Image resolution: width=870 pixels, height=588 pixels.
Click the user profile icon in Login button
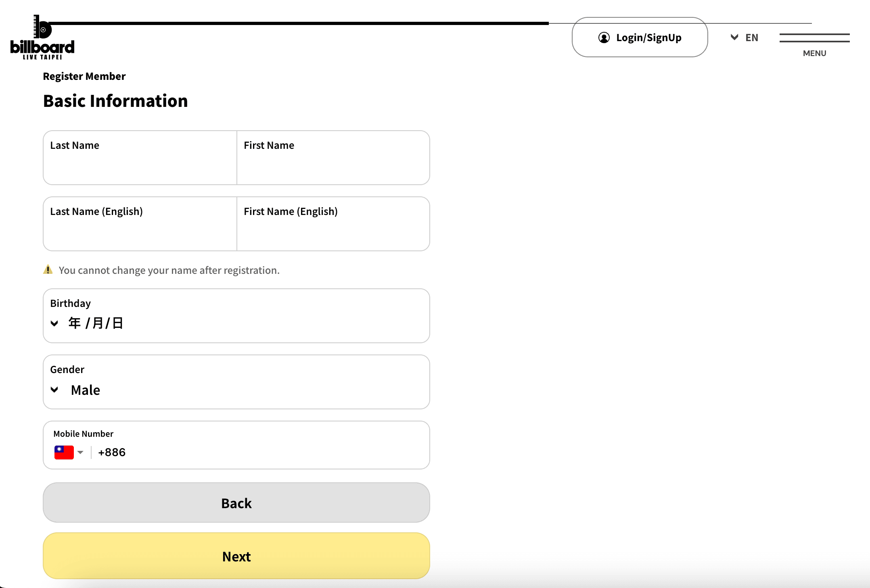[x=604, y=38]
